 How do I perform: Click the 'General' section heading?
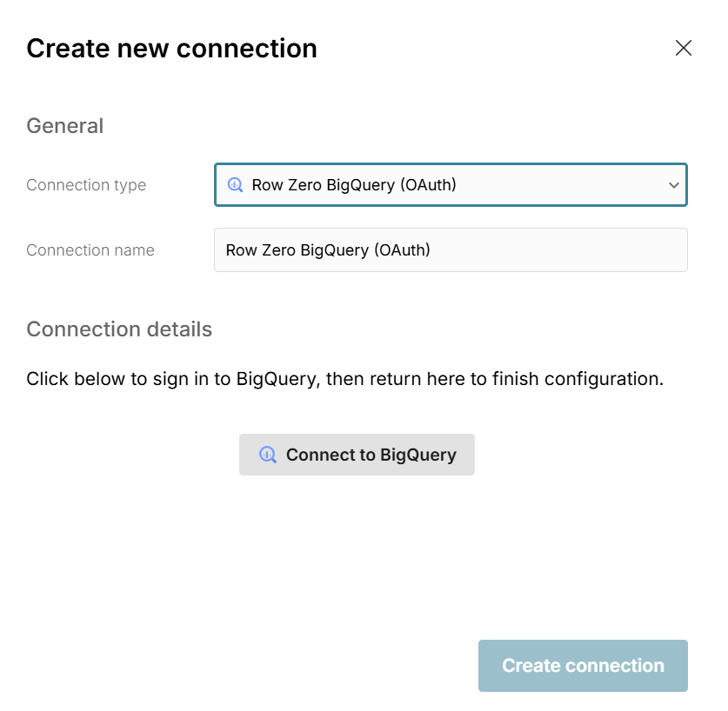[64, 125]
